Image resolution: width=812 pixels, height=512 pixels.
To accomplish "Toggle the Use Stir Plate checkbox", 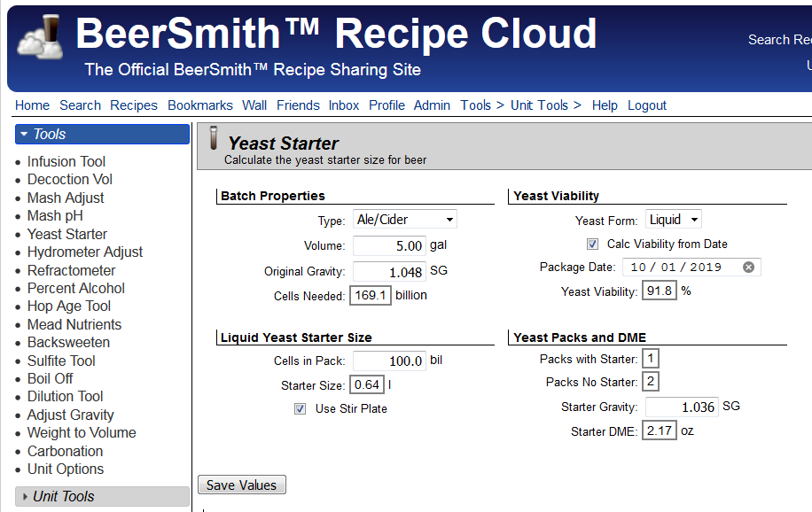I will (x=300, y=409).
